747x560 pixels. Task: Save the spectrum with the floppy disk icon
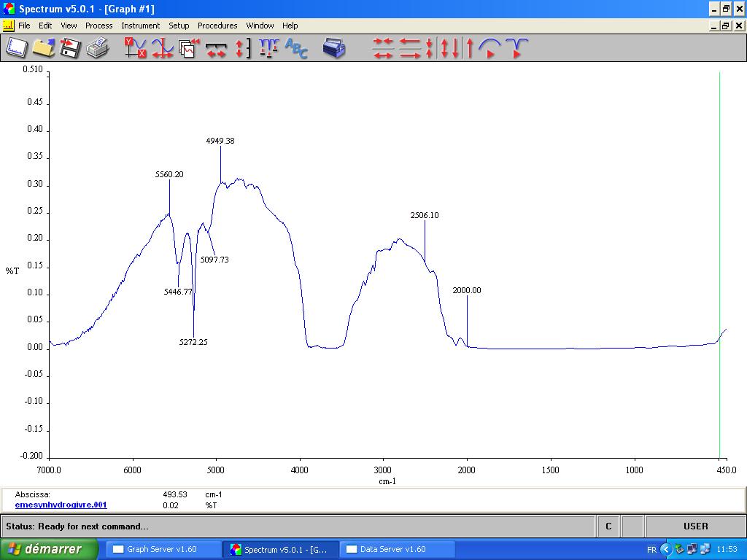(70, 48)
